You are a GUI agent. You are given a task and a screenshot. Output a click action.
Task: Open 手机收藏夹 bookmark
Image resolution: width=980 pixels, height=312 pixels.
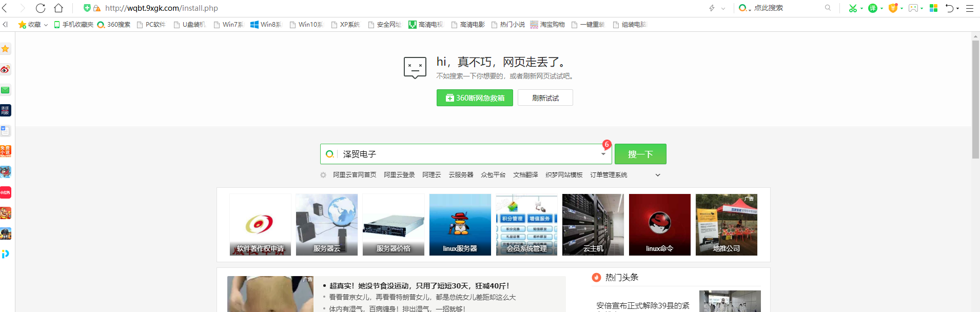tap(74, 25)
